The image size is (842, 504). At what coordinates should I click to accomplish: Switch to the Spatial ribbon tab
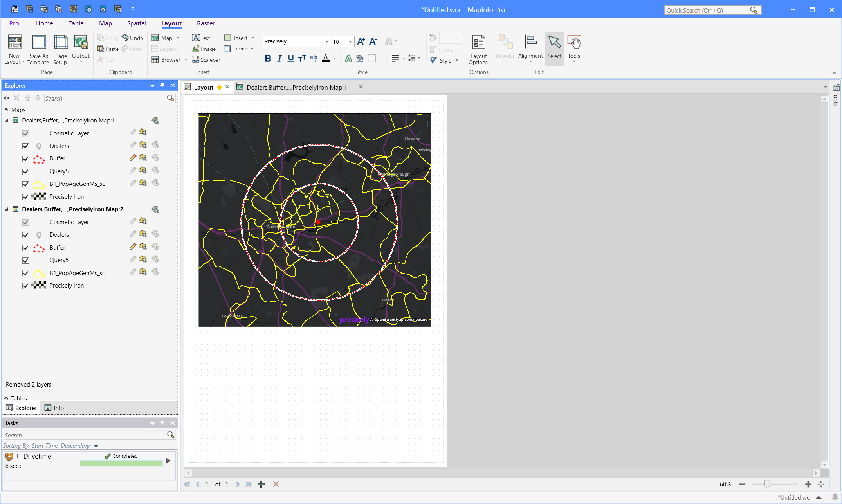[136, 23]
